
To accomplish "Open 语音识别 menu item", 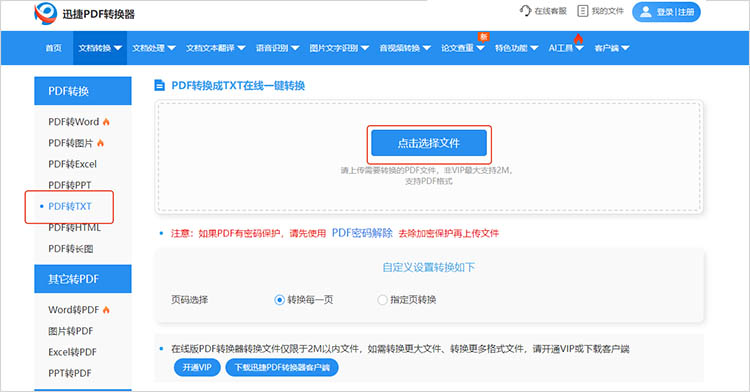I will coord(277,48).
